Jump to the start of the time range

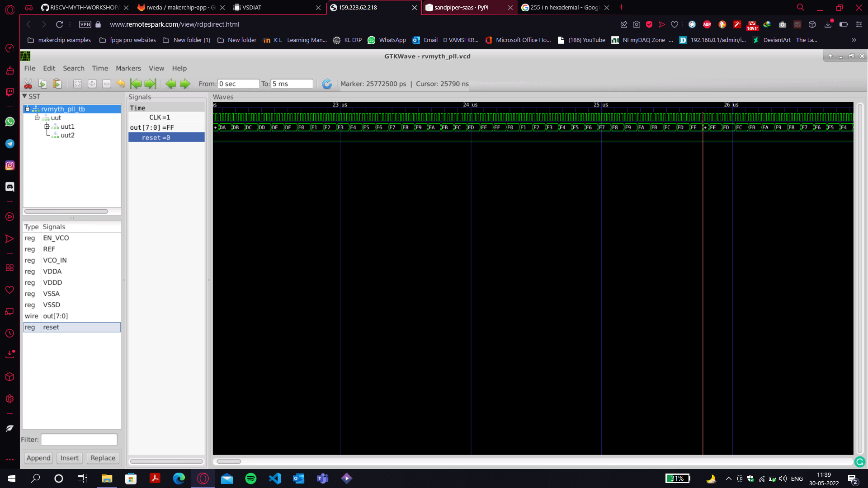pos(135,84)
